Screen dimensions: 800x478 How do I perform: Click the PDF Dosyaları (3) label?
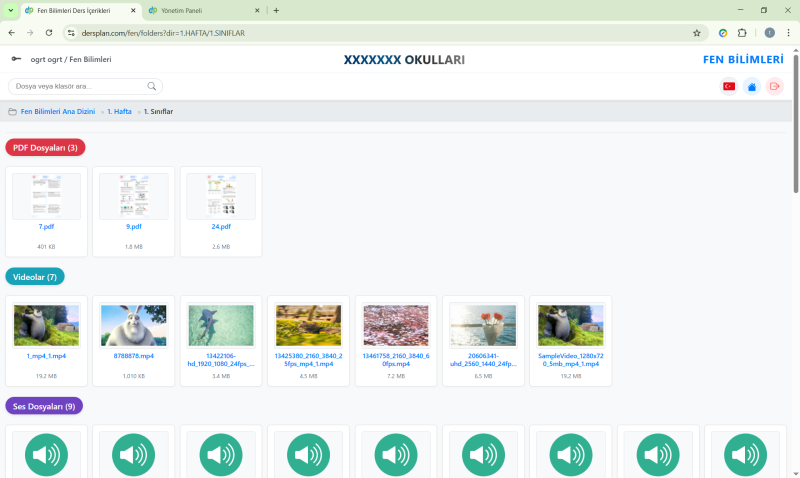45,147
